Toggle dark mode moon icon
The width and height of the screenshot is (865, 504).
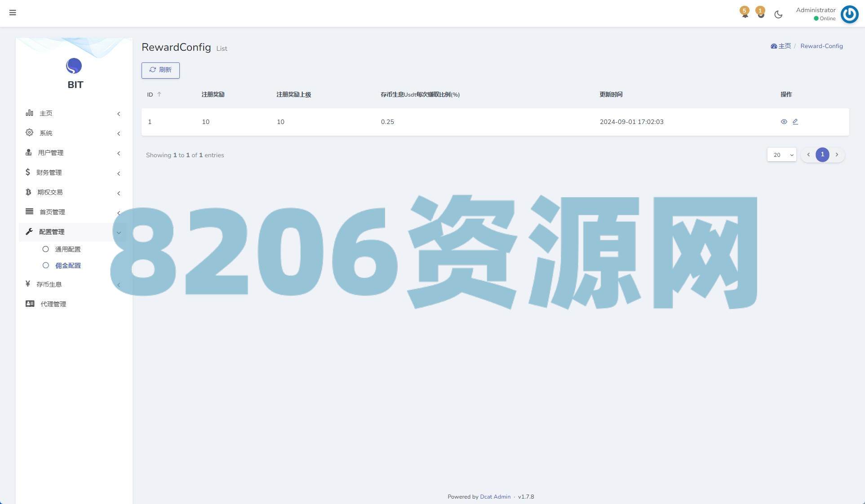tap(778, 14)
